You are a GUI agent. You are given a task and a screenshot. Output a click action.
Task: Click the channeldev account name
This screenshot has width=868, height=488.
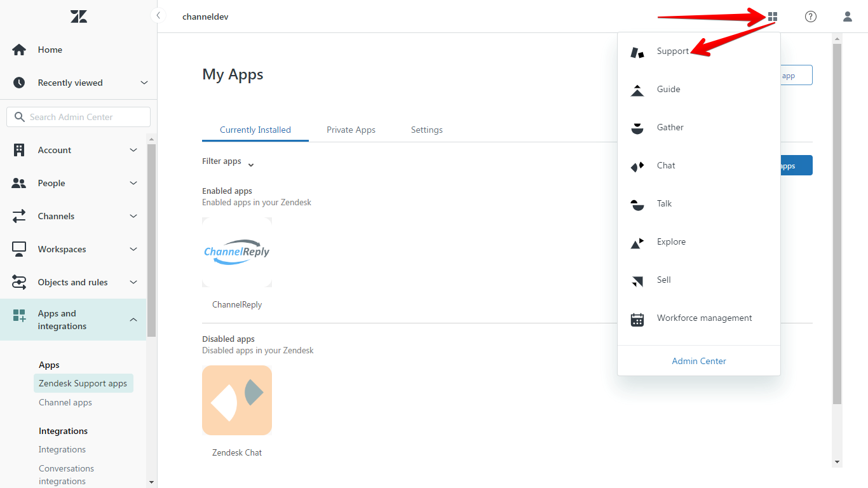[205, 17]
